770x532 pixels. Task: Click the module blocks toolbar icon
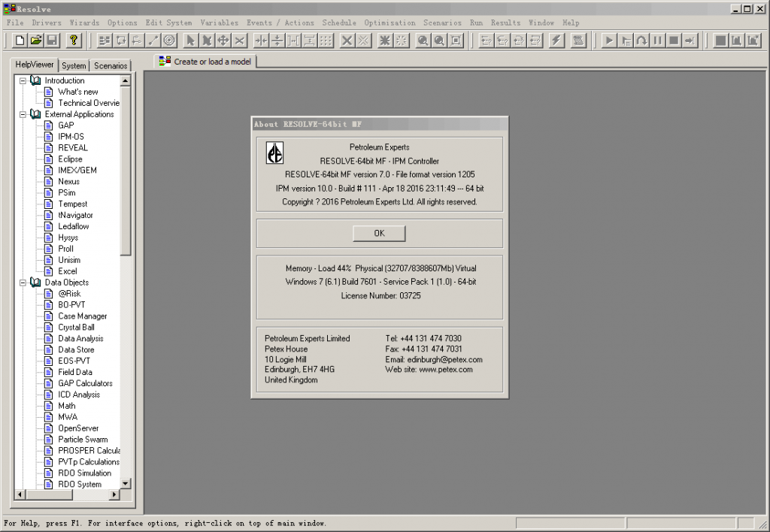[x=105, y=41]
